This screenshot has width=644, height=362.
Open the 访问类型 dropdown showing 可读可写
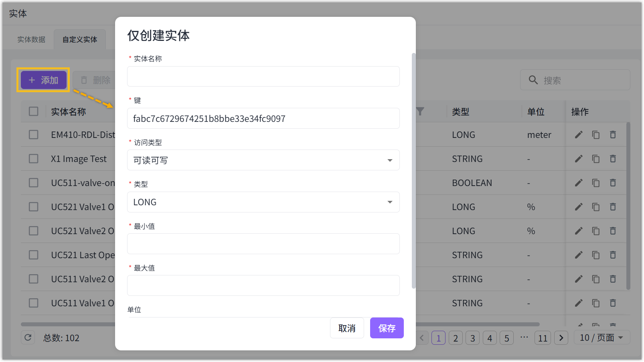[x=263, y=160]
